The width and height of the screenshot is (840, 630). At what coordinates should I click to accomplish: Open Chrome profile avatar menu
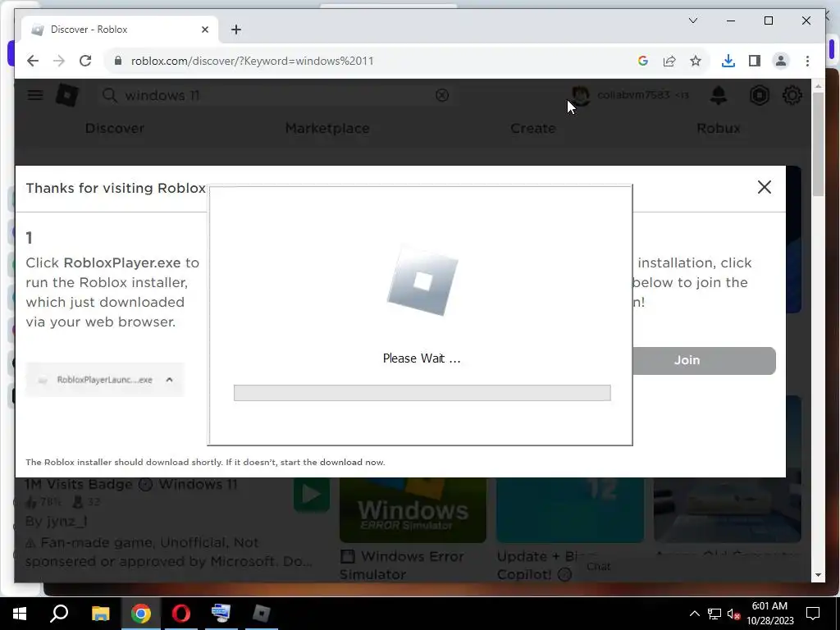pyautogui.click(x=781, y=61)
